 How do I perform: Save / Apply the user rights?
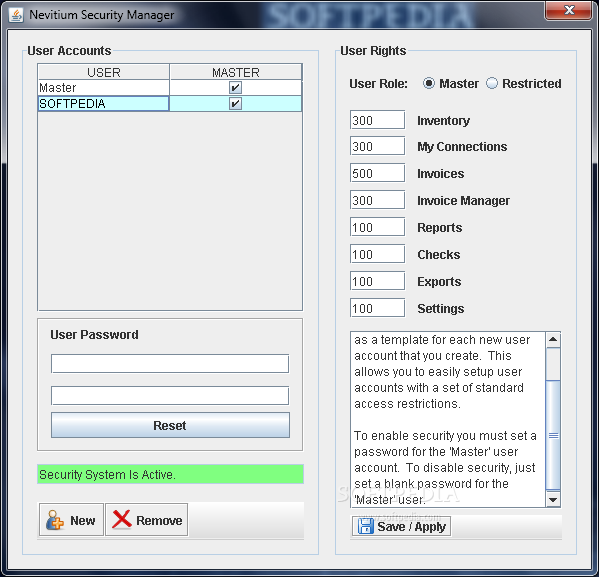coord(401,526)
